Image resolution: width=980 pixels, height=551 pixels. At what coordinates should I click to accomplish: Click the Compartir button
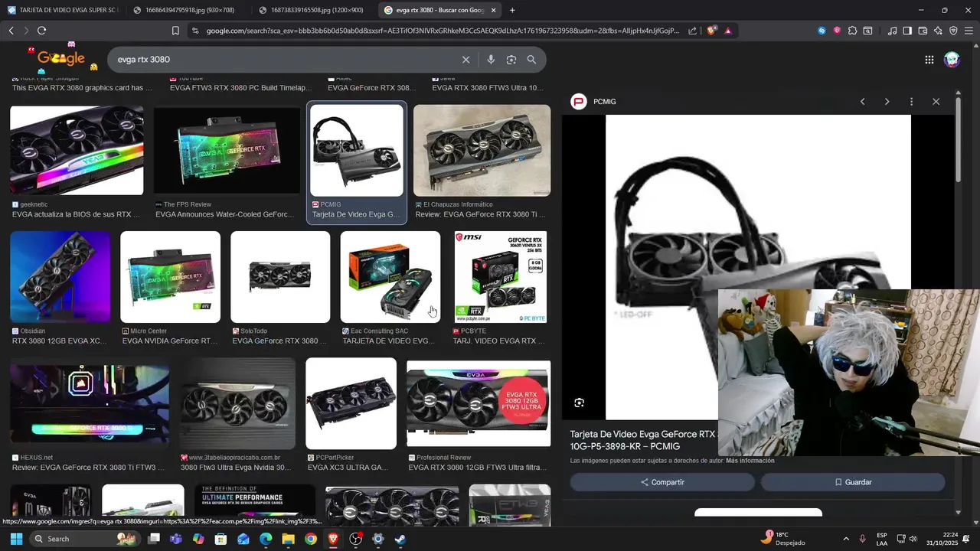pos(662,482)
